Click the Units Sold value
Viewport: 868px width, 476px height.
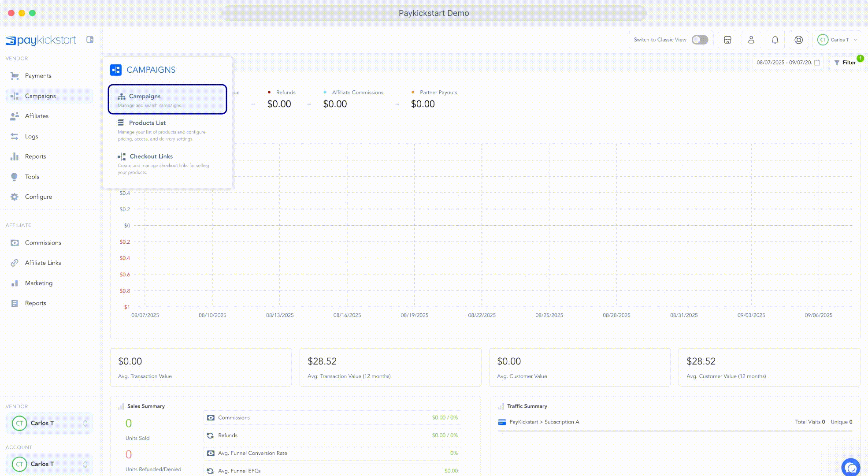coord(129,424)
